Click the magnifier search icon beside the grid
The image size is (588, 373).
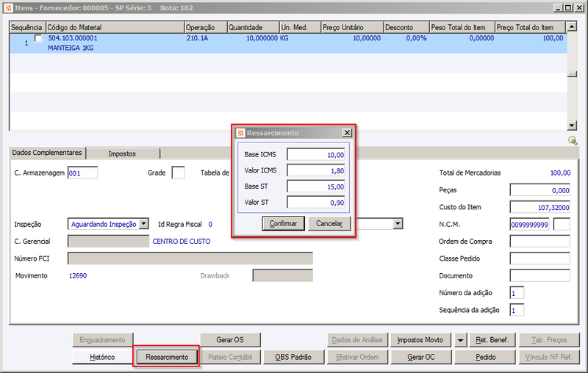tap(573, 140)
